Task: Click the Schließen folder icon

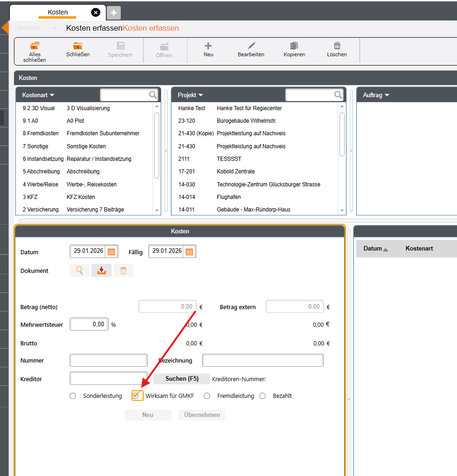Action: pyautogui.click(x=78, y=46)
